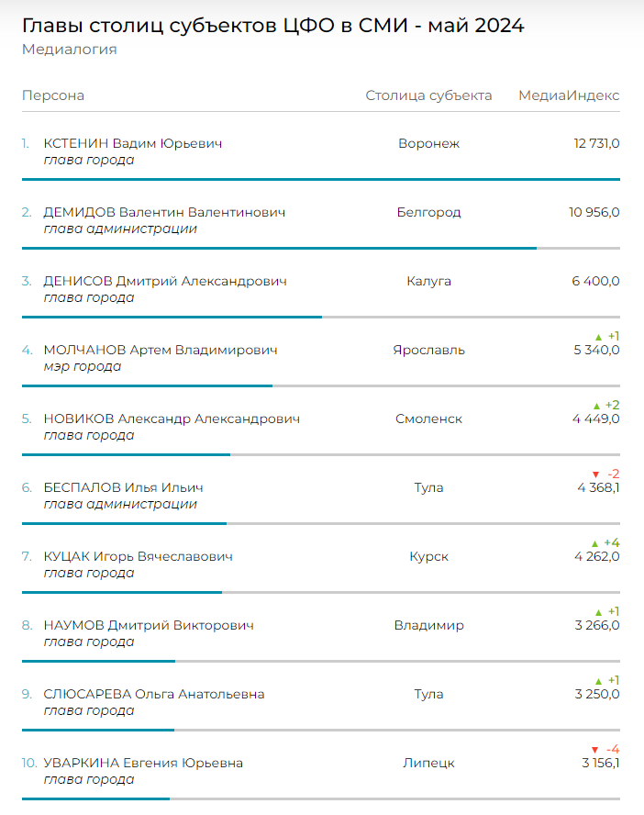Click the Столица субъекта column header
Viewport: 644px width, 815px height.
point(428,95)
